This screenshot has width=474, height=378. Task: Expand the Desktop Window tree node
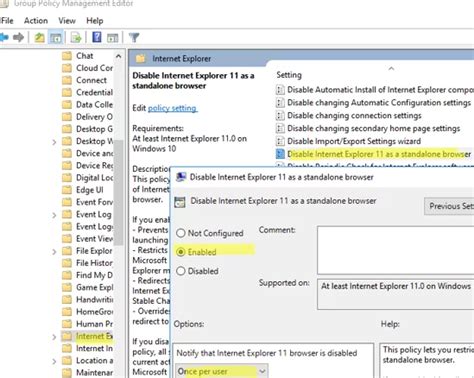coord(54,142)
